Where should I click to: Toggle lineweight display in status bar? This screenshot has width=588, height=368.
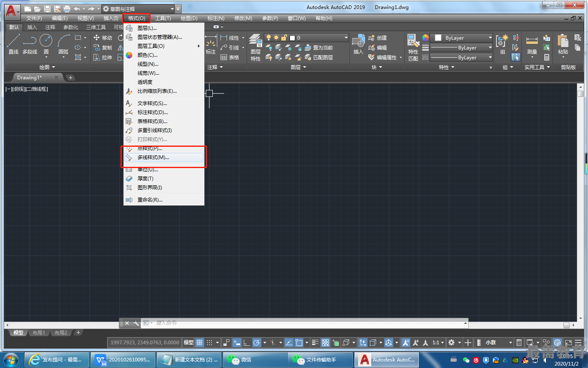click(x=315, y=343)
